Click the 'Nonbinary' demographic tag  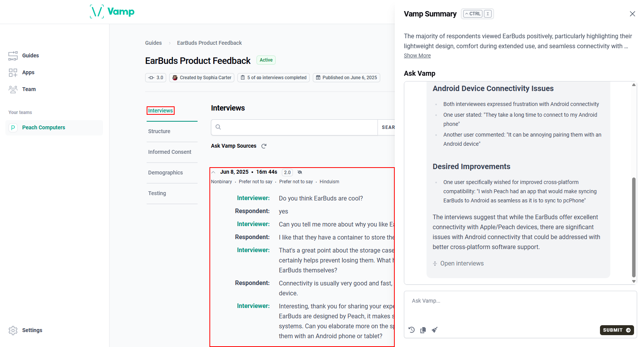click(x=221, y=182)
